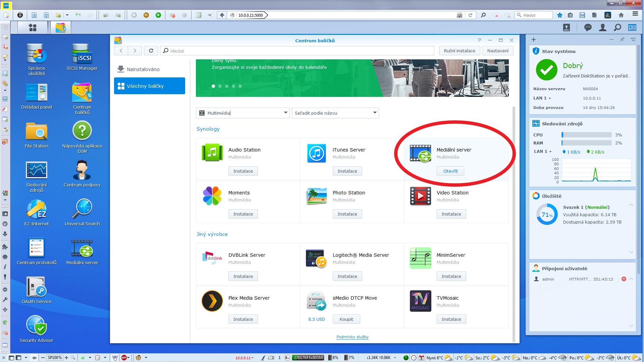The width and height of the screenshot is (644, 362).
Task: Open Sledování zdrojů desktop icon
Action: point(37,176)
